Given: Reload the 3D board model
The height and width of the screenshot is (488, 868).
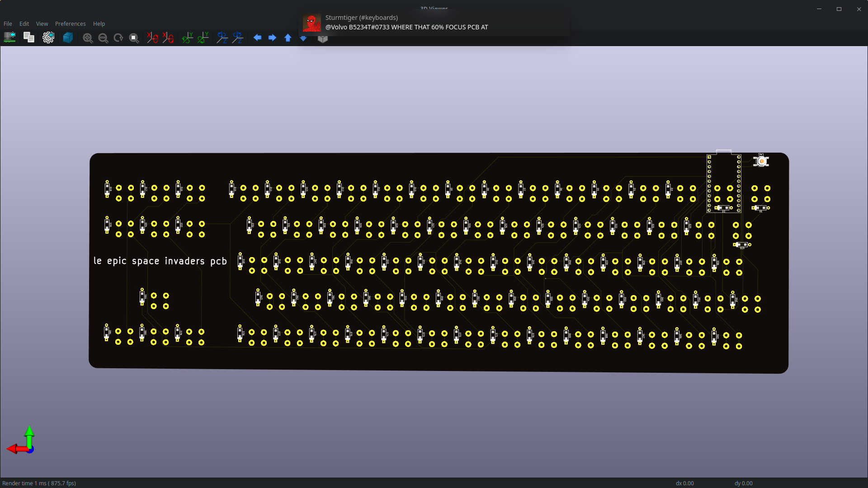Looking at the screenshot, I should pos(9,38).
